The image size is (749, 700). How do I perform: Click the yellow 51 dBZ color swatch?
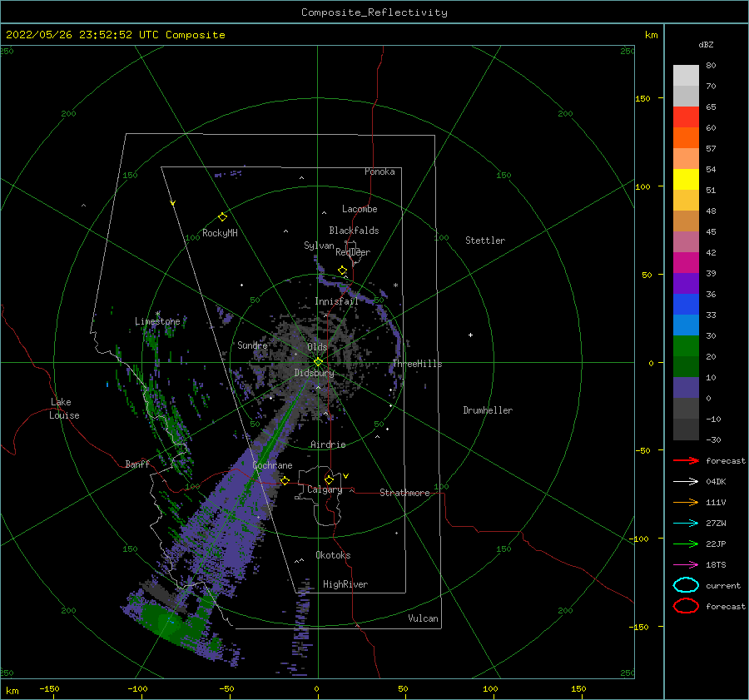pyautogui.click(x=686, y=179)
